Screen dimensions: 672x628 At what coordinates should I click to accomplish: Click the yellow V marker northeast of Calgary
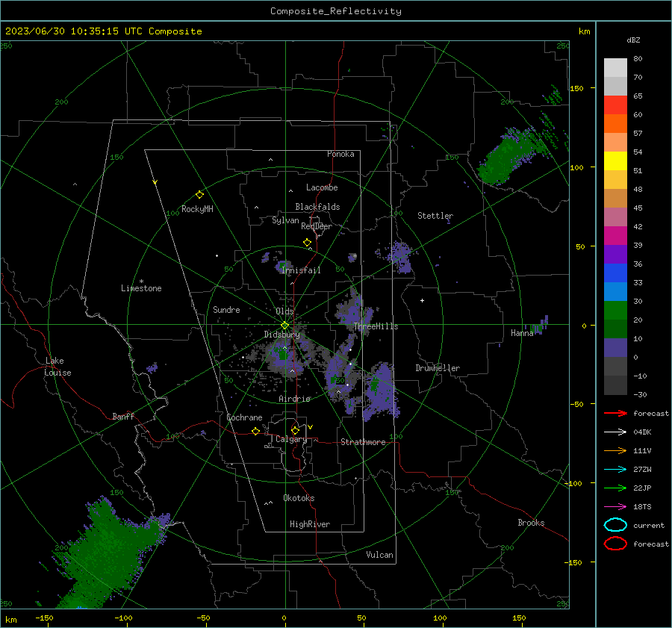coord(311,427)
